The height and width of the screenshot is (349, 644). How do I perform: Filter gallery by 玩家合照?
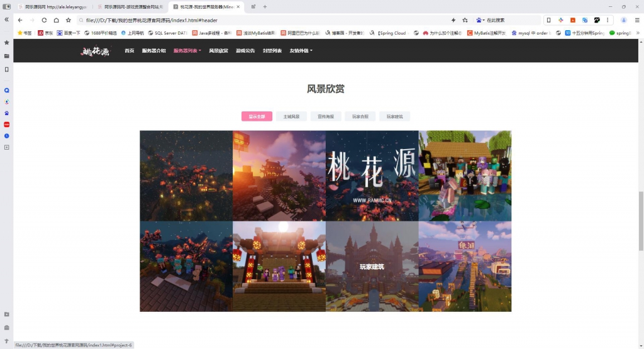pyautogui.click(x=360, y=116)
